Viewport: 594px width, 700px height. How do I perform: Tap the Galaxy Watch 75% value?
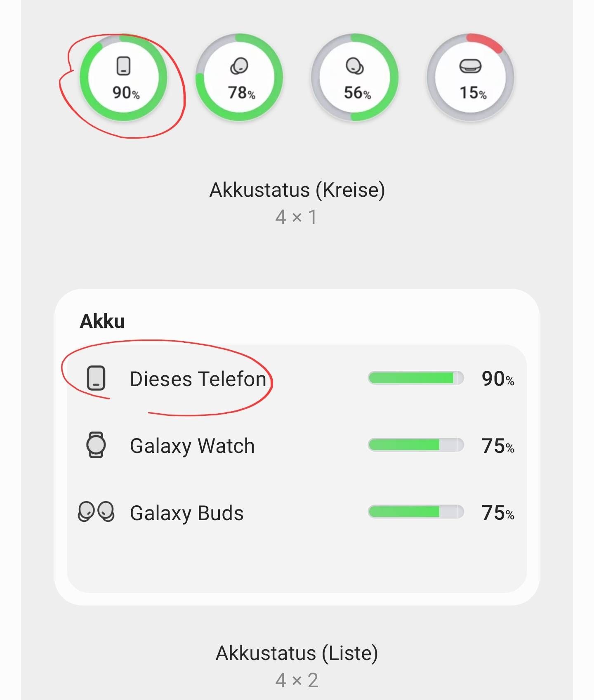[x=498, y=446]
